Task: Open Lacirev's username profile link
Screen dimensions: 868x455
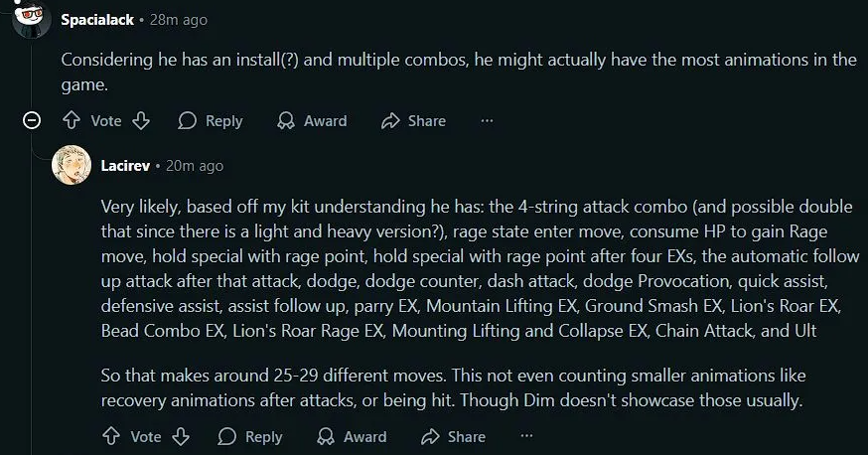Action: pyautogui.click(x=126, y=166)
